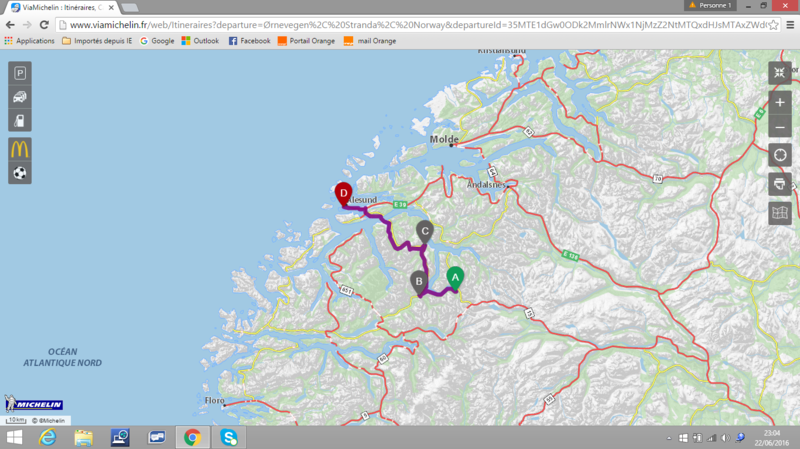Zoom in on the map
The image size is (800, 449).
(x=780, y=103)
